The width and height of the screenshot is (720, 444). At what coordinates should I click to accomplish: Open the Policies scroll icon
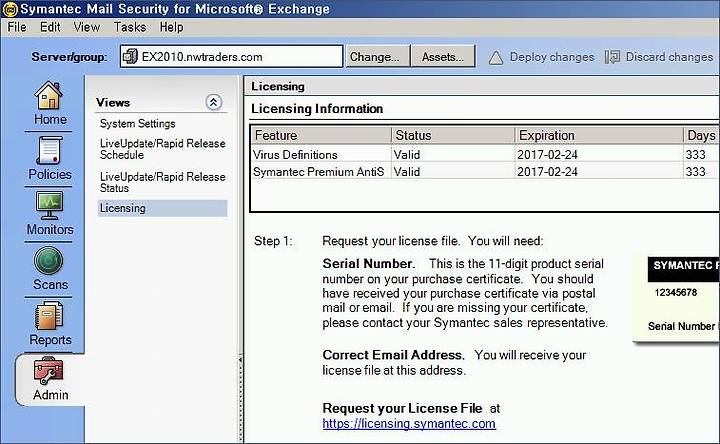[49, 151]
